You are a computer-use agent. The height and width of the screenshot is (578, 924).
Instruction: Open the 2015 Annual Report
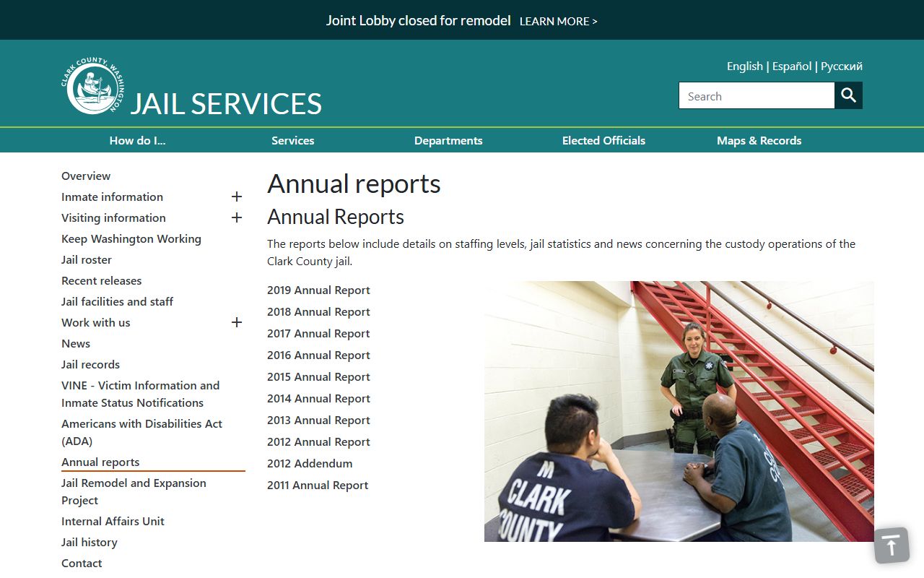click(x=318, y=376)
